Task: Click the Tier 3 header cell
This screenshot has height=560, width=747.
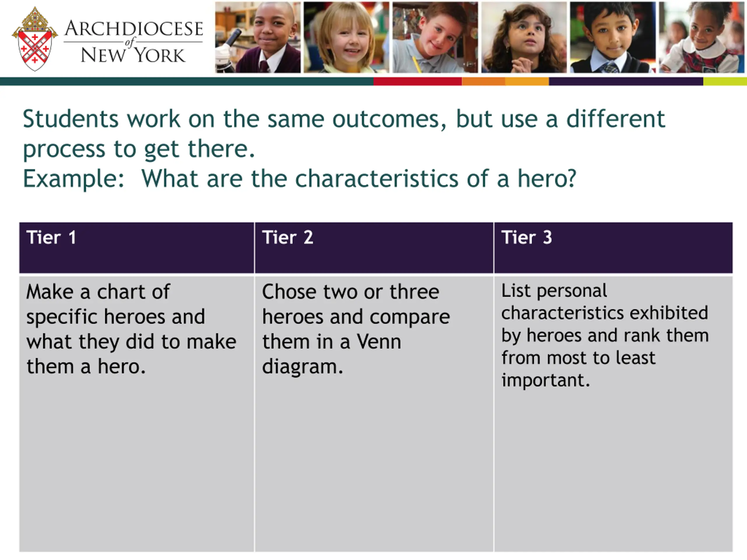Action: point(613,248)
